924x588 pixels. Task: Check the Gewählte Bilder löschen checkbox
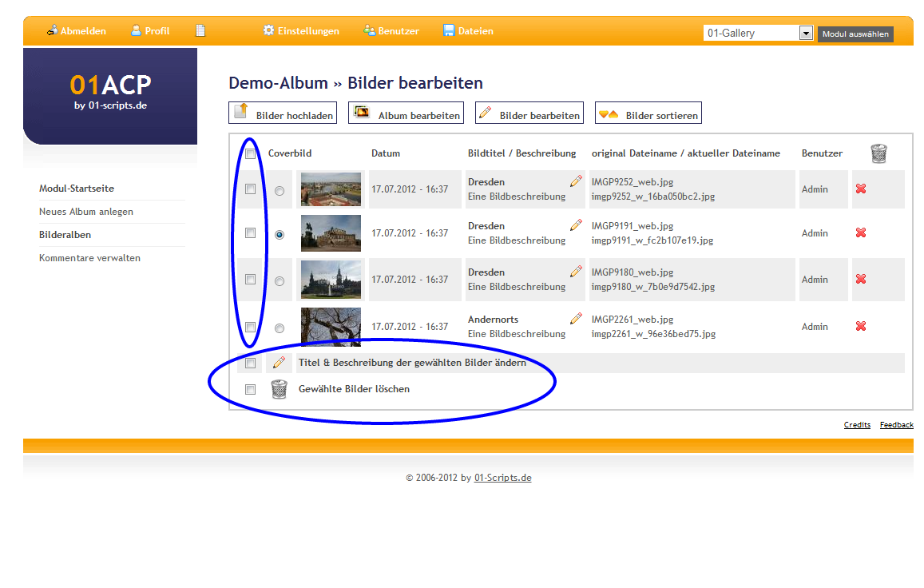(251, 389)
